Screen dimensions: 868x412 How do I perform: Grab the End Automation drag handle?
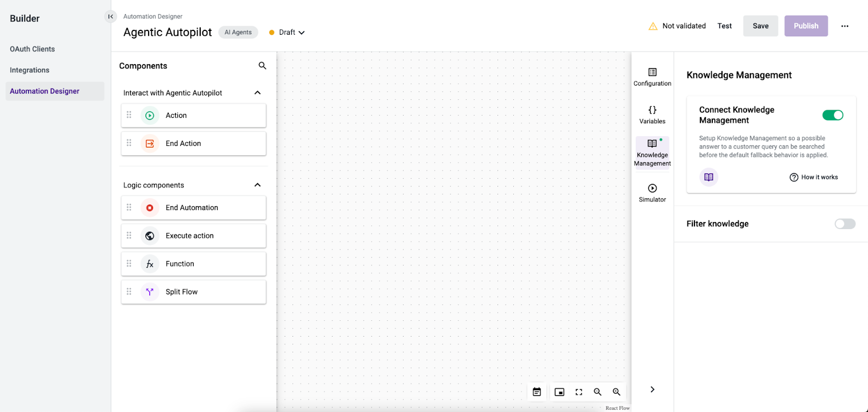coord(129,207)
